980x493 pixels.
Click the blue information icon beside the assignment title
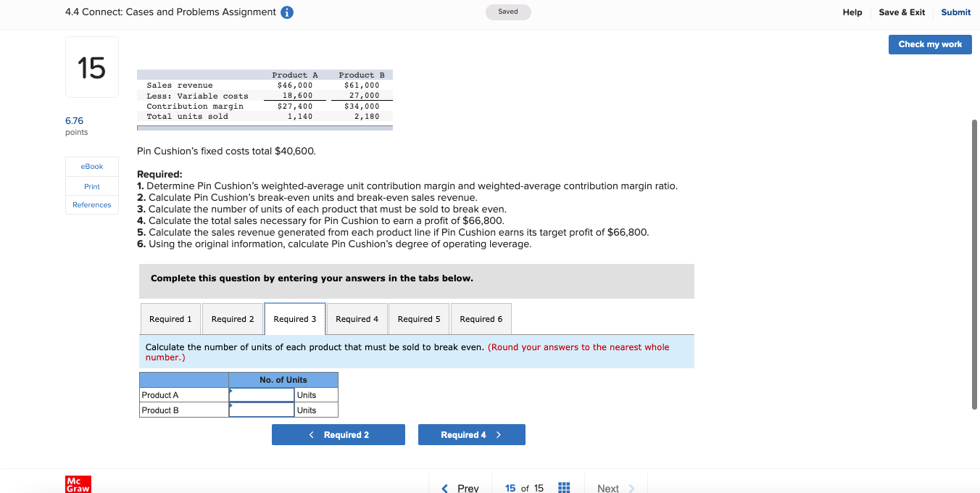286,12
